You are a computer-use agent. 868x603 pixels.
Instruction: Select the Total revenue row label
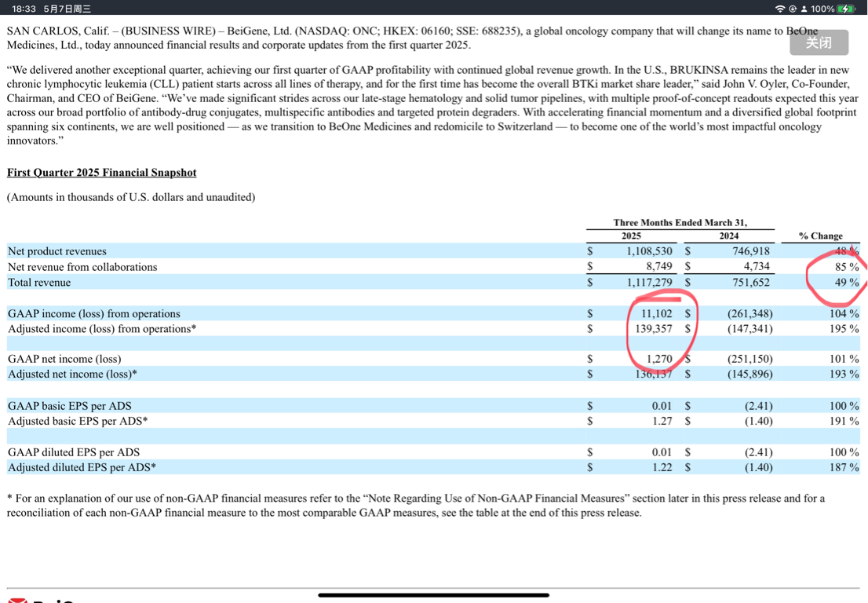[39, 283]
